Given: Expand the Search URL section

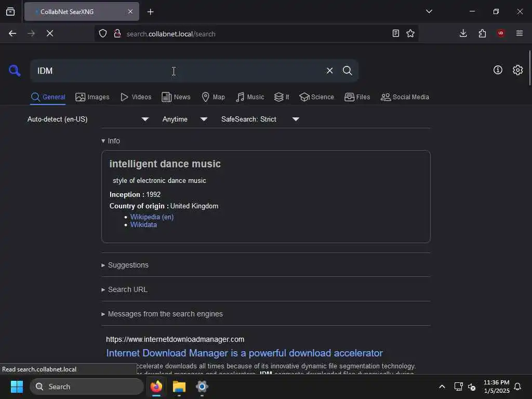Looking at the screenshot, I should tap(124, 289).
